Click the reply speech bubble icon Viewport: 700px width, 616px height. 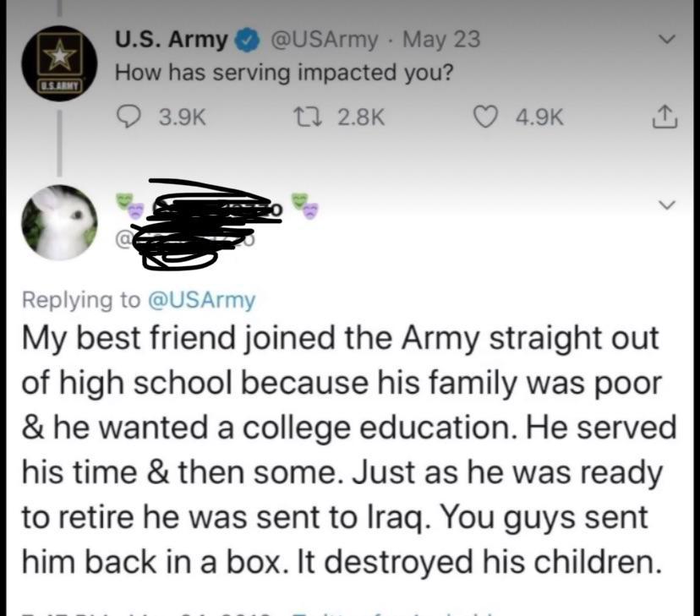pyautogui.click(x=129, y=117)
